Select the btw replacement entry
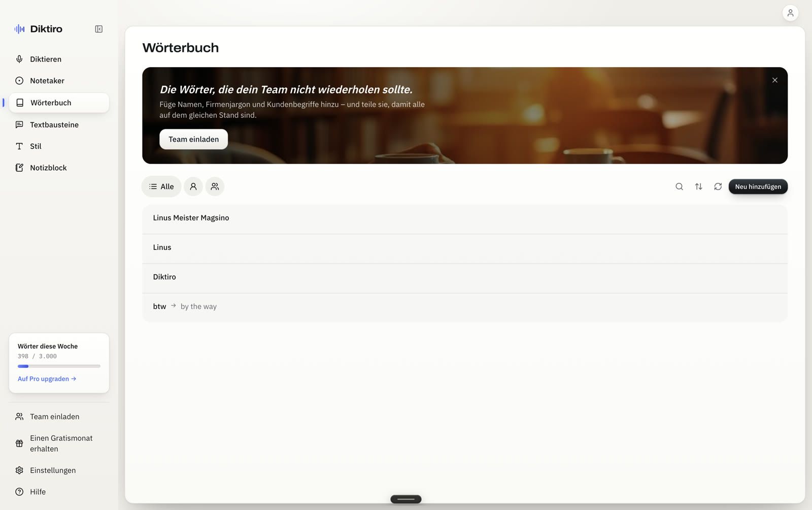The image size is (812, 510). click(x=464, y=307)
